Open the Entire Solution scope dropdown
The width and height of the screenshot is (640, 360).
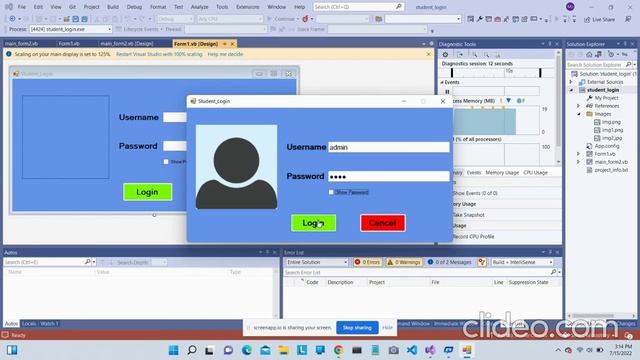(317, 262)
